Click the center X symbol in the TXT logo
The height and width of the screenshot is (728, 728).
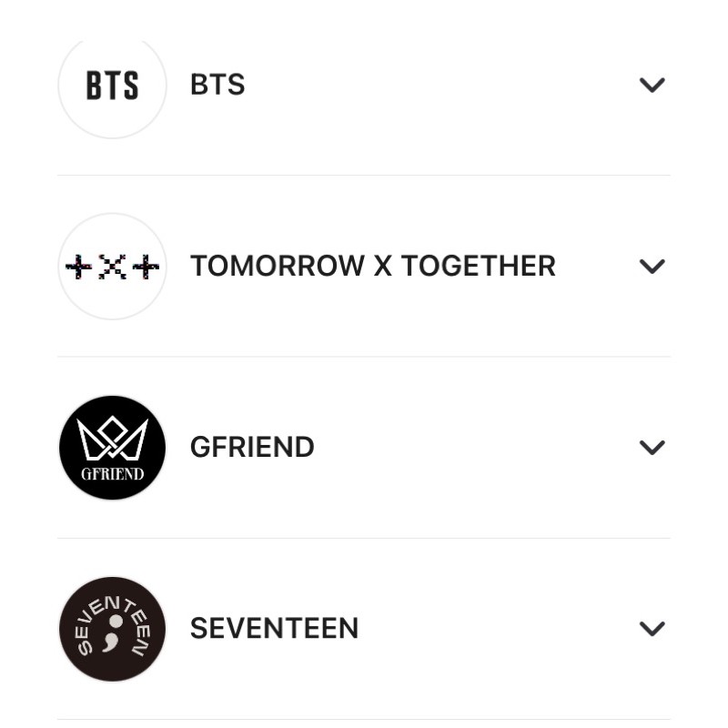pyautogui.click(x=112, y=267)
